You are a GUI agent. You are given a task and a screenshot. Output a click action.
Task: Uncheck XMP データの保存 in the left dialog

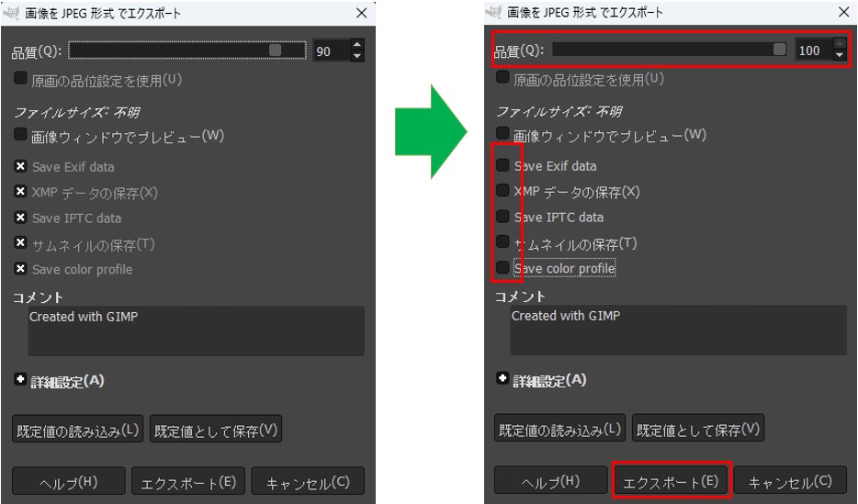(x=20, y=191)
